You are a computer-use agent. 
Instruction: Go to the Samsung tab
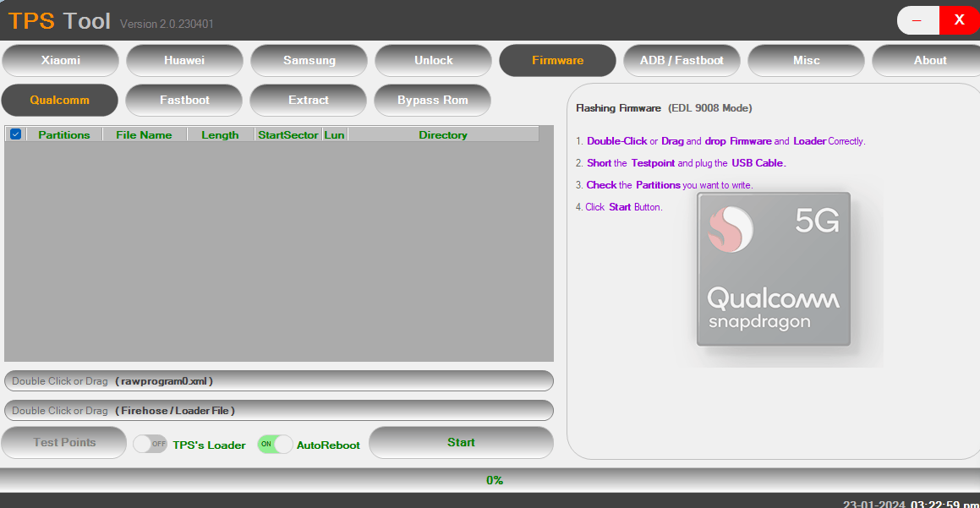[309, 61]
